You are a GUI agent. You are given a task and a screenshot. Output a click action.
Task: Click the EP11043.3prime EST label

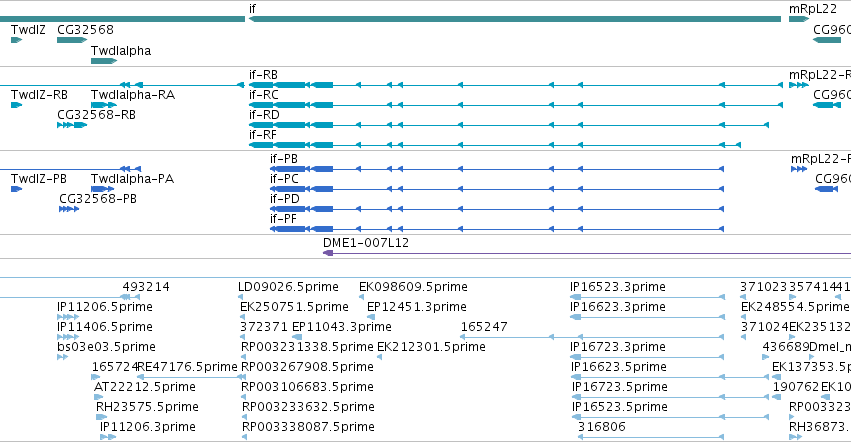342,327
